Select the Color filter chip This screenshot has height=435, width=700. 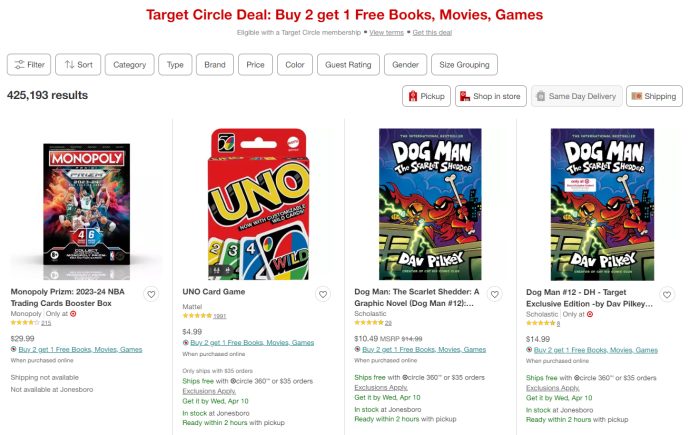[x=295, y=65]
